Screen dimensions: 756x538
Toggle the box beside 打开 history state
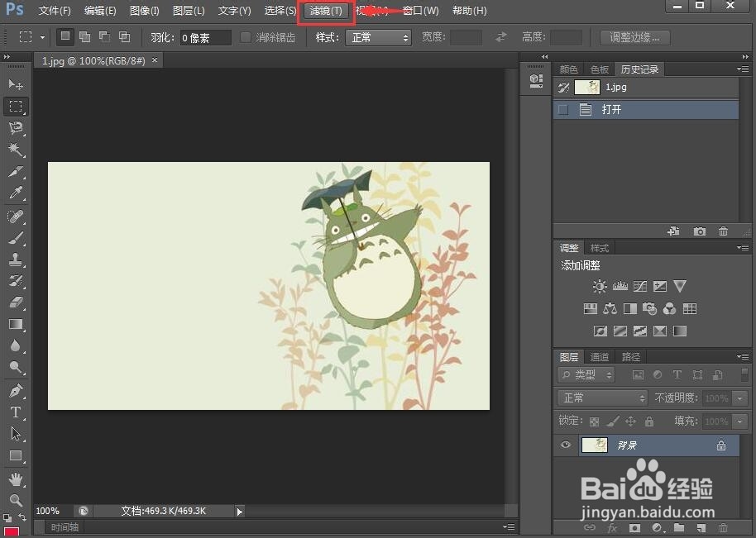pyautogui.click(x=562, y=110)
